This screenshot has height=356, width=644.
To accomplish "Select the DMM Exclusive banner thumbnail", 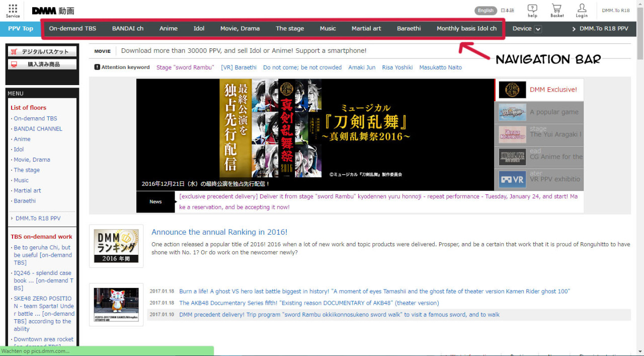I will tap(512, 90).
